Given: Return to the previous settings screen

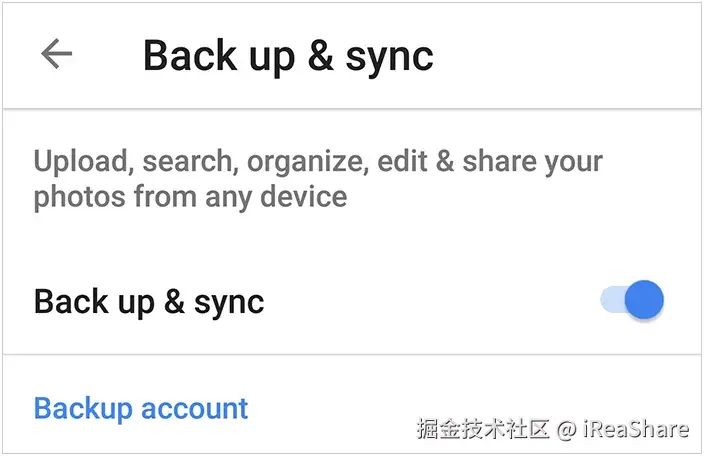Looking at the screenshot, I should click(x=57, y=54).
